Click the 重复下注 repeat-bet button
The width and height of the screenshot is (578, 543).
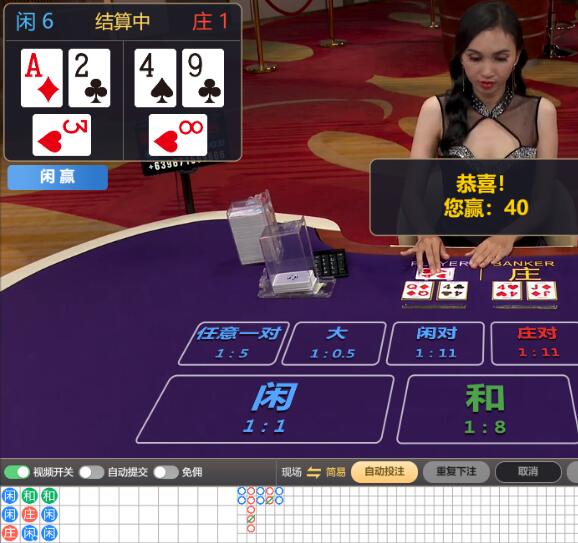tap(456, 471)
